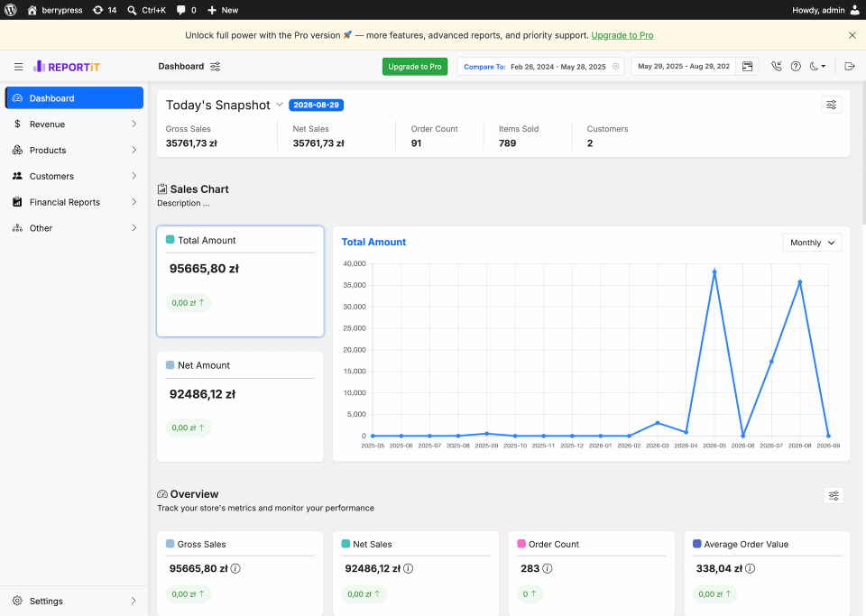Open Today's Snapshot settings sliders icon
Screen dimensions: 866x616
831,105
